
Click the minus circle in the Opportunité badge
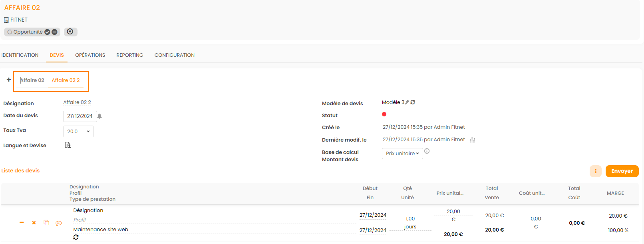tap(55, 32)
